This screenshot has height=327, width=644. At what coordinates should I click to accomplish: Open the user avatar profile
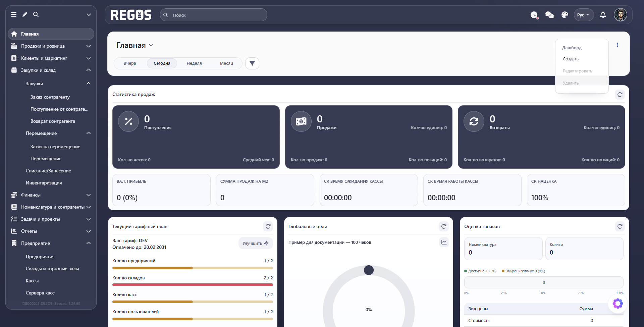coord(620,15)
